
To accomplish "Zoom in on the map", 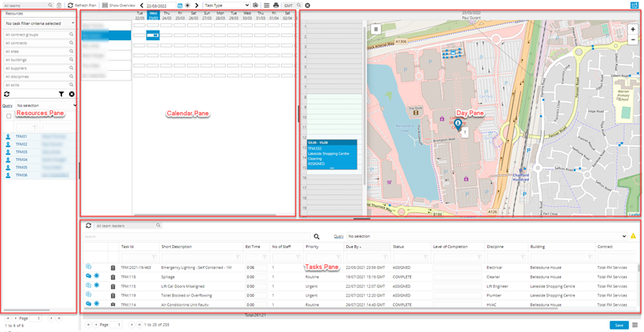I will coord(633,30).
